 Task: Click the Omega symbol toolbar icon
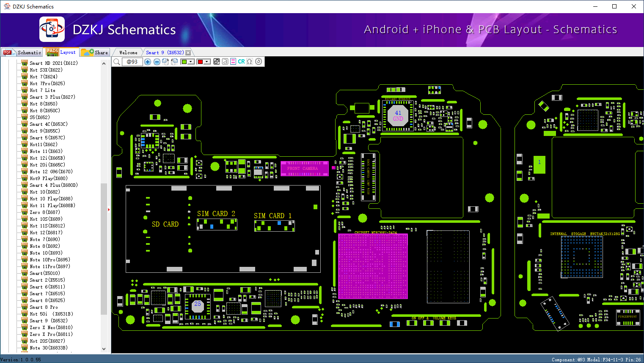250,61
